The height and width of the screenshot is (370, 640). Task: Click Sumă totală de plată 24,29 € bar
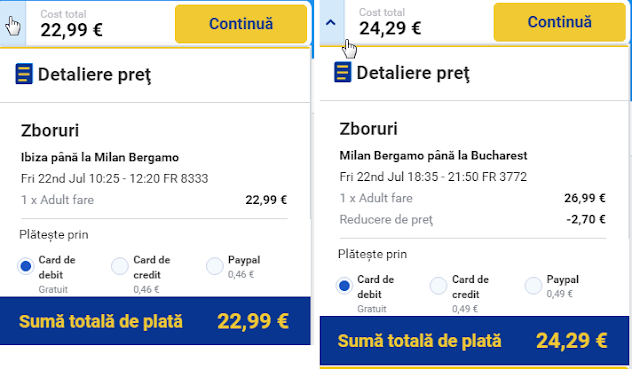tap(474, 341)
